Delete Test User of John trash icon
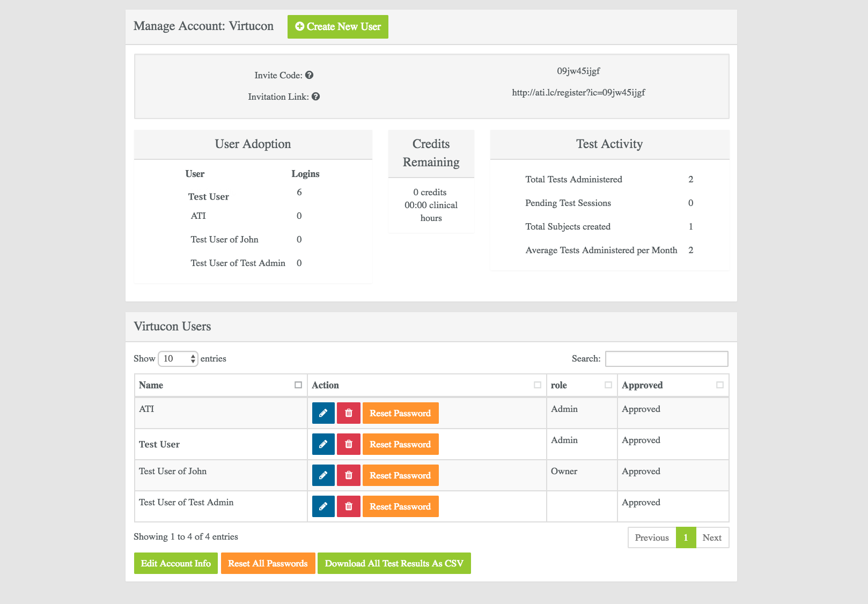This screenshot has height=604, width=868. [x=349, y=475]
